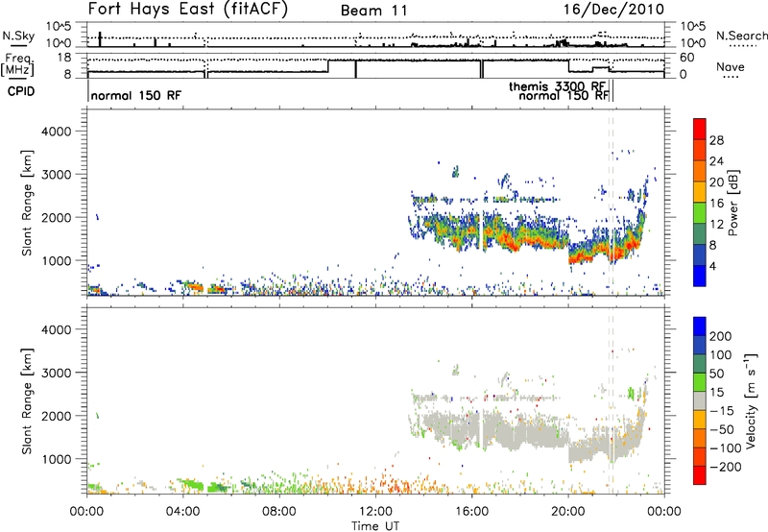Click the 'themis 3300 RF' CPID text
768x532 pixels.
557,86
